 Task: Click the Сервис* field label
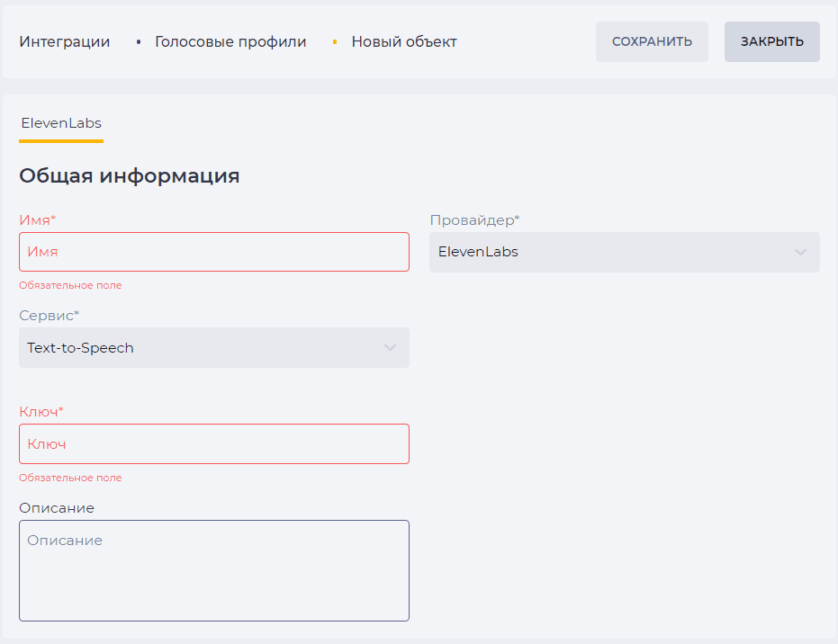(x=50, y=316)
